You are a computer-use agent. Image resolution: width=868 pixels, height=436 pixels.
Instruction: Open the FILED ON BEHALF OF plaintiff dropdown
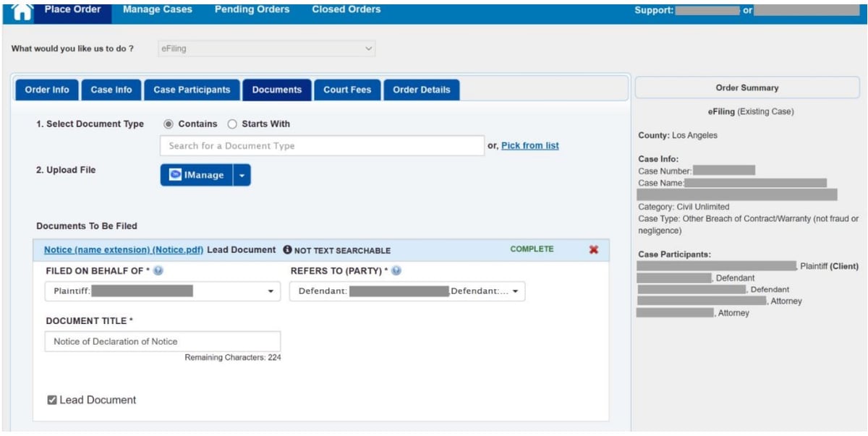[x=271, y=291]
